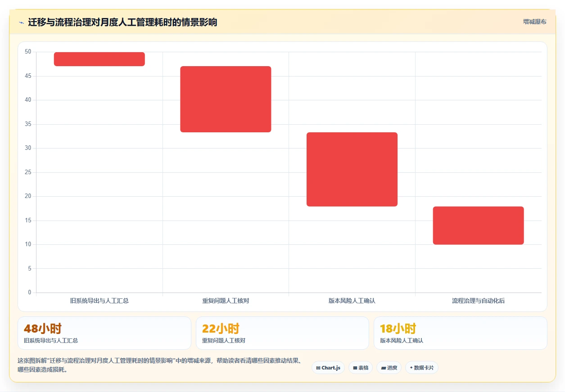
Task: Click y-axis tick label 0
Action: (30, 293)
